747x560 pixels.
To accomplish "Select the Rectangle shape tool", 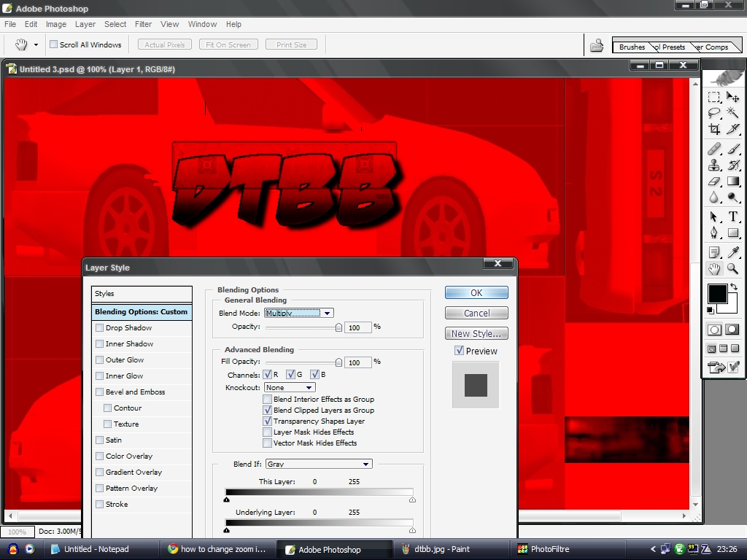I will pos(732,233).
